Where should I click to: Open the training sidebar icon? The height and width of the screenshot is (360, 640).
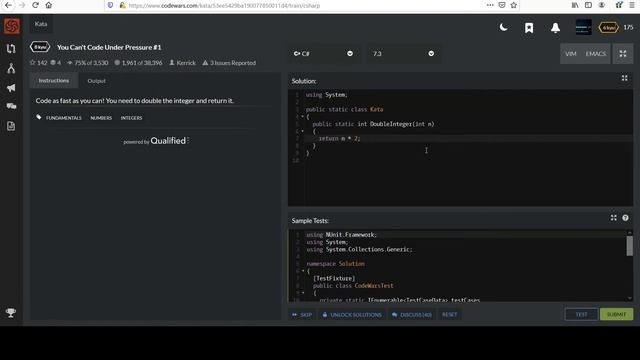coord(11,49)
